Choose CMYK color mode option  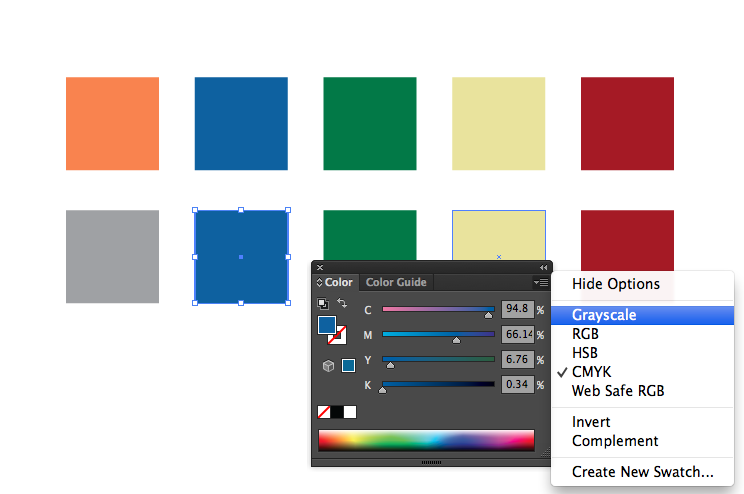591,372
